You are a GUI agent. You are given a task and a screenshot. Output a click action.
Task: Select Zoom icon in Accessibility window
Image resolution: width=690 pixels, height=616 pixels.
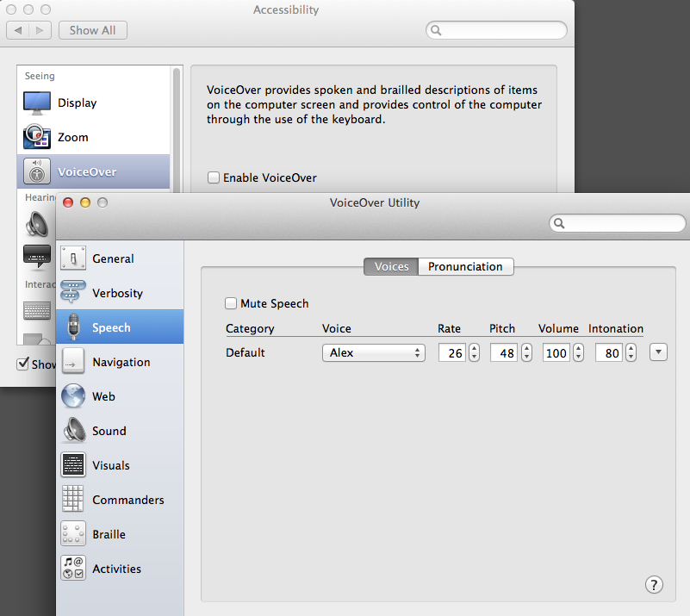pyautogui.click(x=37, y=137)
